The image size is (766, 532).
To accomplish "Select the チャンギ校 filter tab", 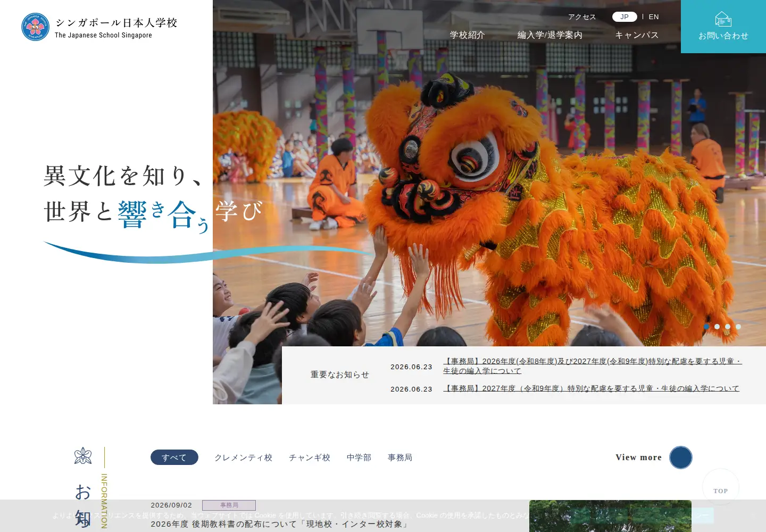I will (310, 458).
